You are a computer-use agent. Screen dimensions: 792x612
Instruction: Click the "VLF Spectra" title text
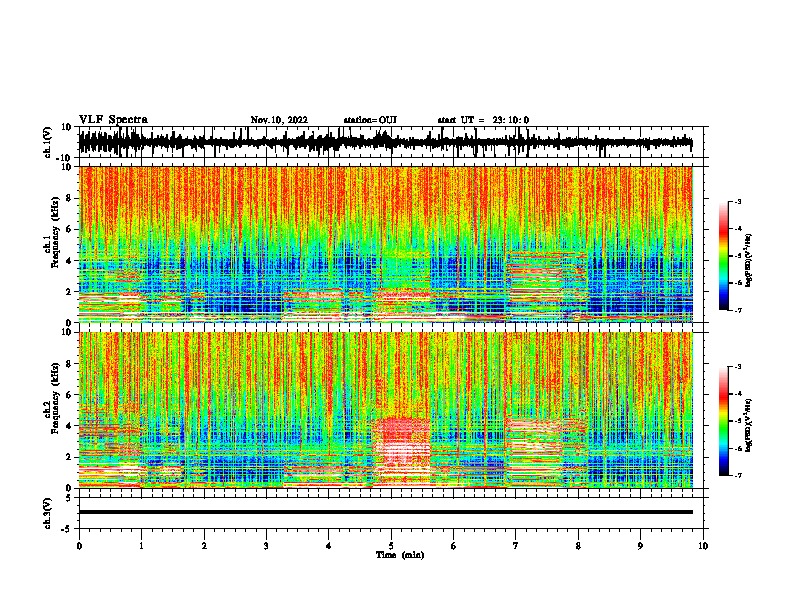(x=113, y=120)
